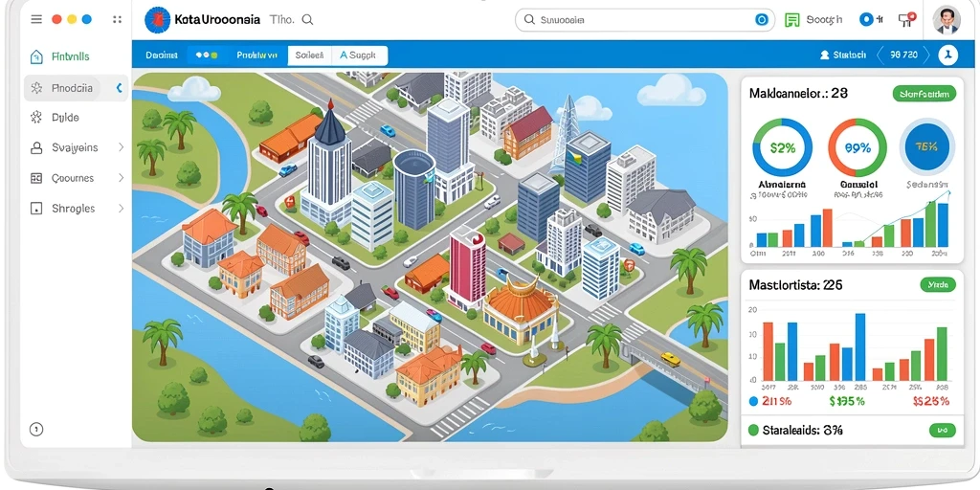Click the magnifier icon next to Tiho
980x490 pixels.
click(x=307, y=19)
